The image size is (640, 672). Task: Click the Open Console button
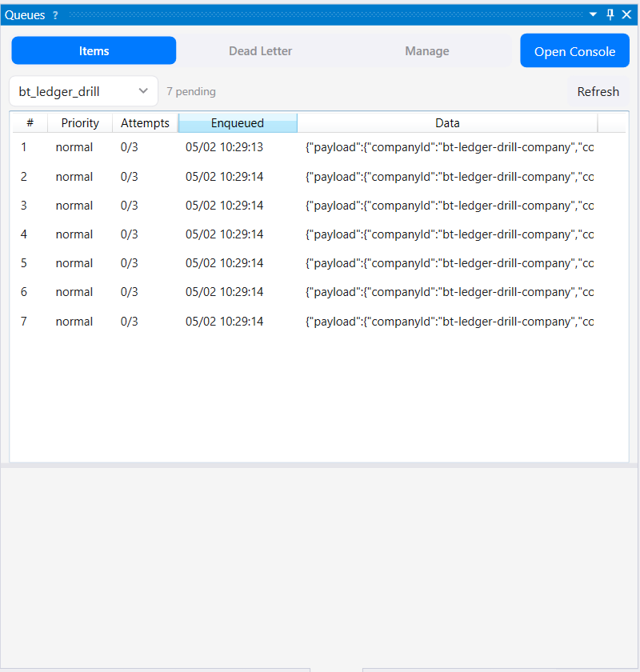(574, 50)
